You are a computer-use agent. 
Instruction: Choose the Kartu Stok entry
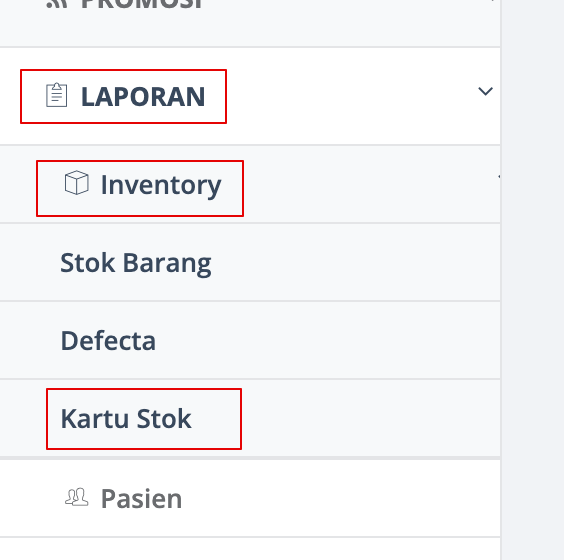[126, 418]
